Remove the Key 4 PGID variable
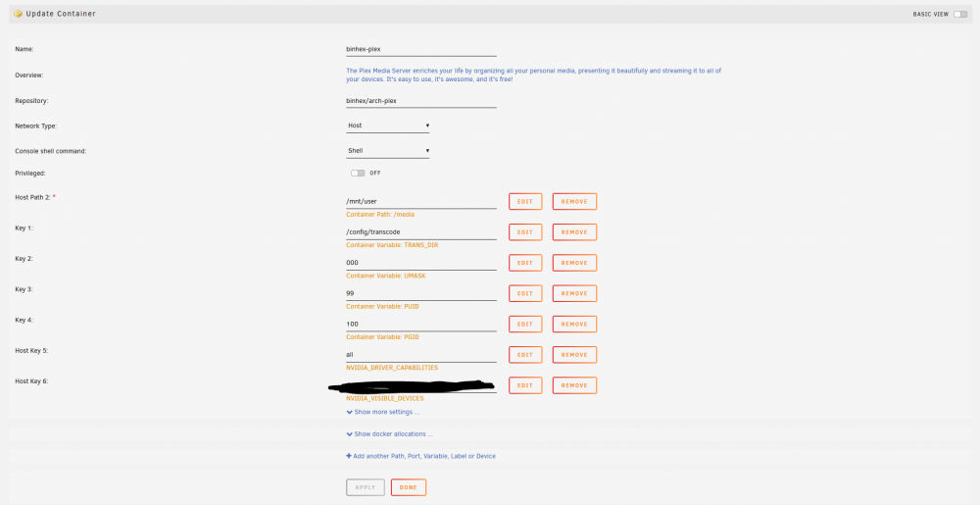Screen dimensions: 980x505 click(x=574, y=324)
